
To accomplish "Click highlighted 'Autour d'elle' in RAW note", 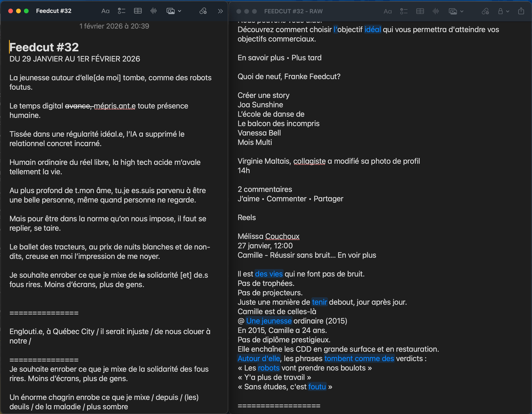I will (x=259, y=359).
